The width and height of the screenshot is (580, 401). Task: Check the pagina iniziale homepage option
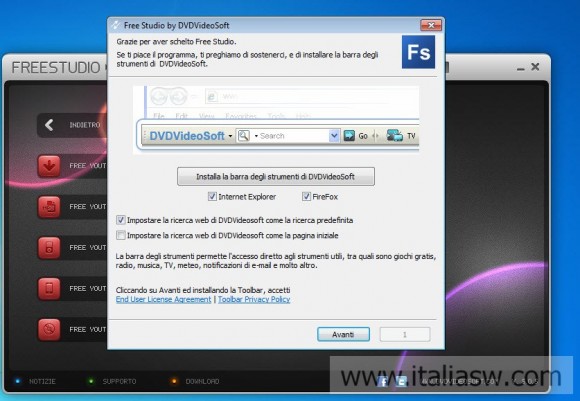coord(121,235)
